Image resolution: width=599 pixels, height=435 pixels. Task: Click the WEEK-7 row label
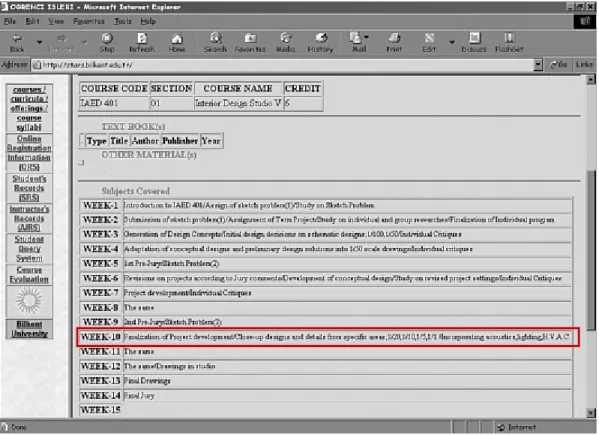(100, 293)
